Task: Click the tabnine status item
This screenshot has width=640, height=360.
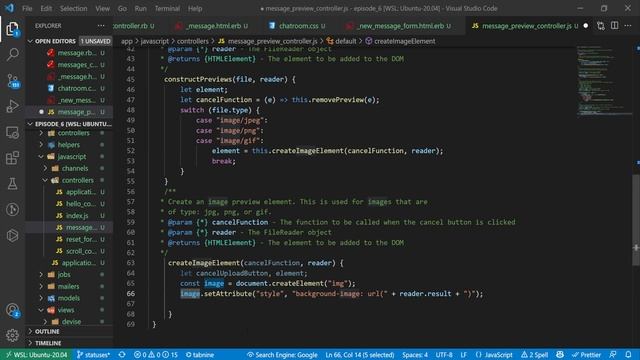Action: pyautogui.click(x=200, y=355)
